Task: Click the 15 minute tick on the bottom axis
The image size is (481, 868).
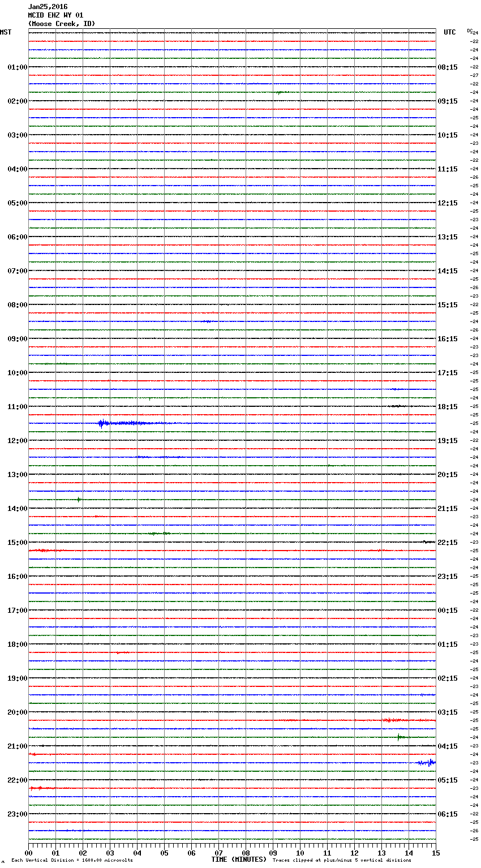Action: [x=435, y=853]
